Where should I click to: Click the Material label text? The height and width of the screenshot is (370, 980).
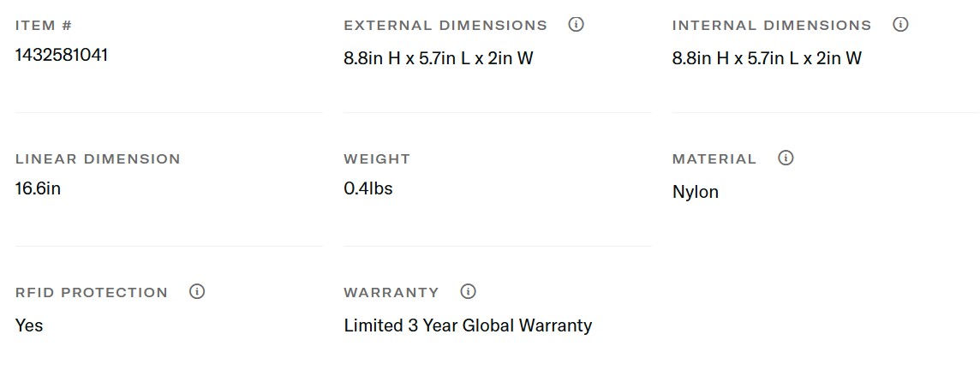[x=714, y=159]
